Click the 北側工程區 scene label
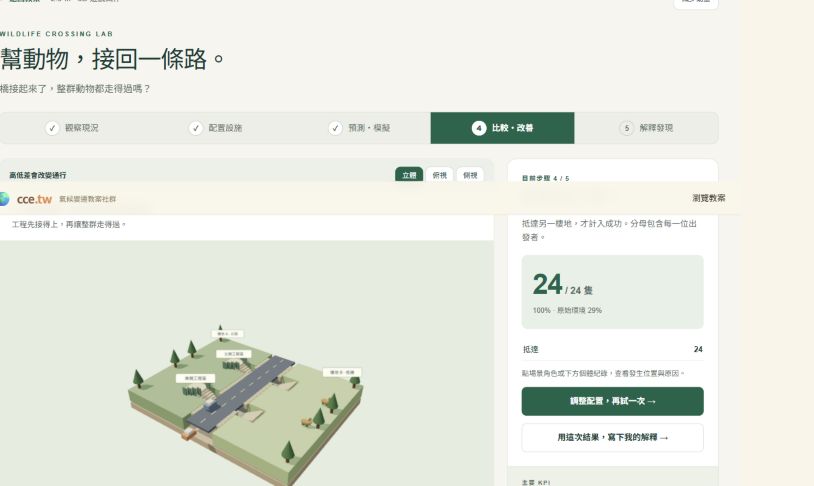Viewport: 814px width, 486px height. (234, 354)
